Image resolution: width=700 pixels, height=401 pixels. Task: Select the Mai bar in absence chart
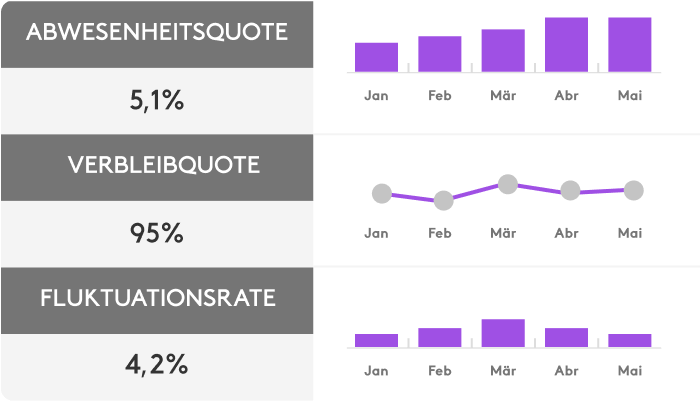click(x=629, y=45)
